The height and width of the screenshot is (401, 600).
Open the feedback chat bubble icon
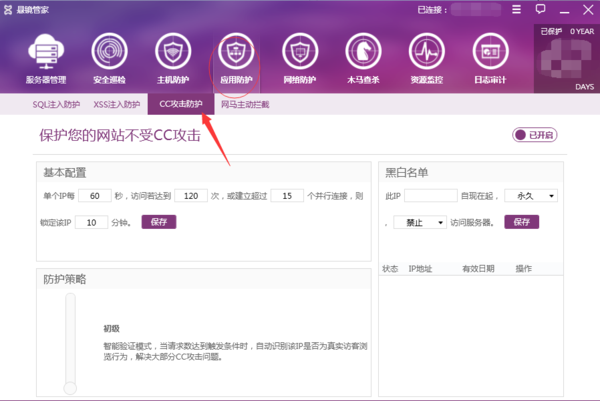(540, 9)
